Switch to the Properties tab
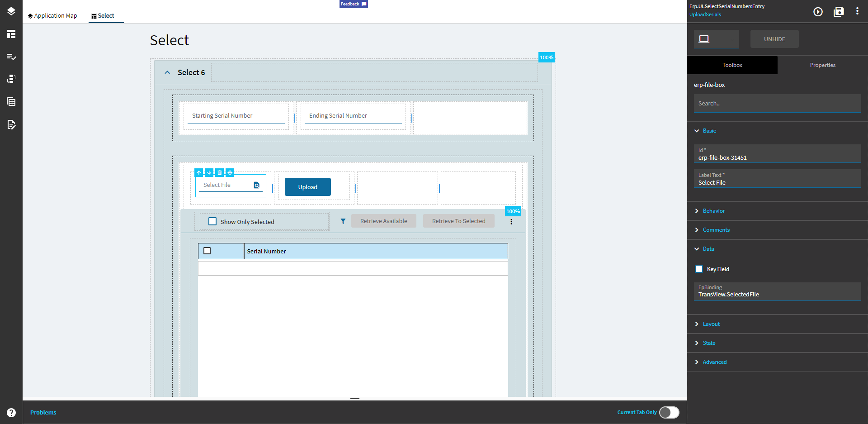The height and width of the screenshot is (424, 868). click(x=823, y=65)
